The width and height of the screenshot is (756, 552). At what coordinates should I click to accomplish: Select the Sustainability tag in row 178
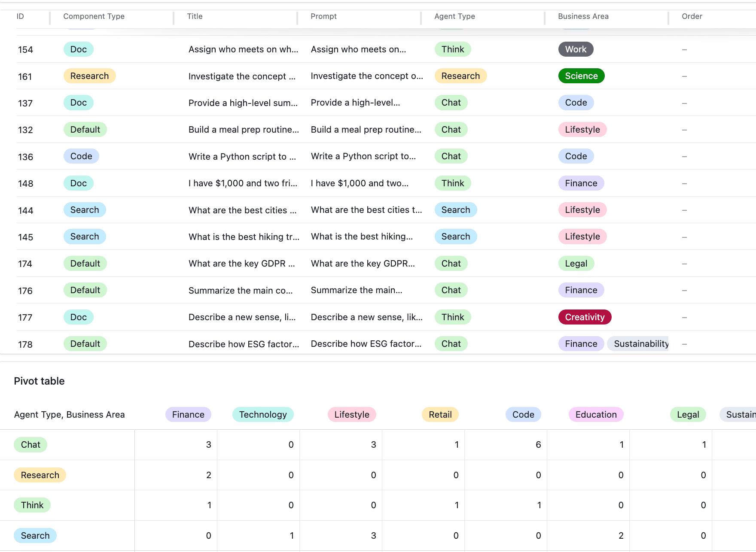click(x=639, y=344)
